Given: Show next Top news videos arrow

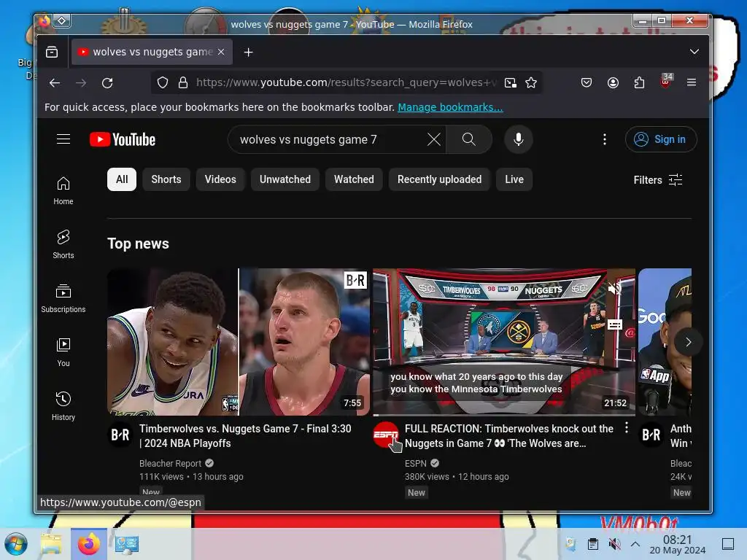Looking at the screenshot, I should [x=689, y=342].
